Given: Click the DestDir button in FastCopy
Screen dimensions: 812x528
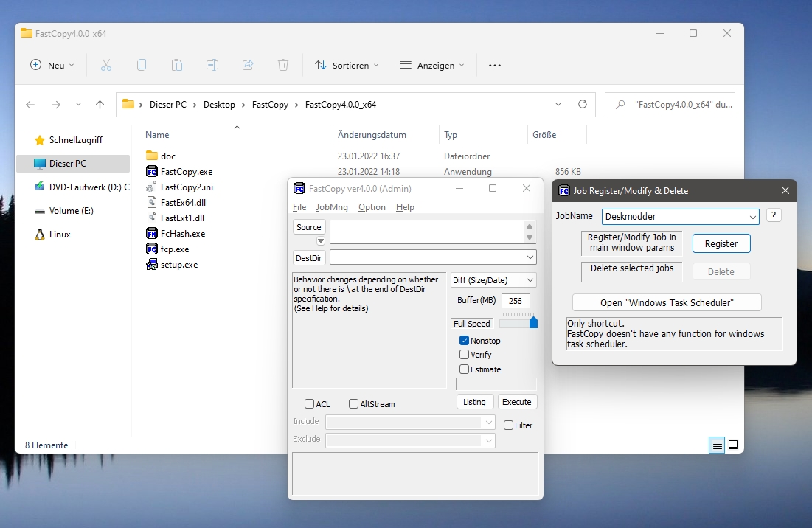Looking at the screenshot, I should (x=308, y=258).
